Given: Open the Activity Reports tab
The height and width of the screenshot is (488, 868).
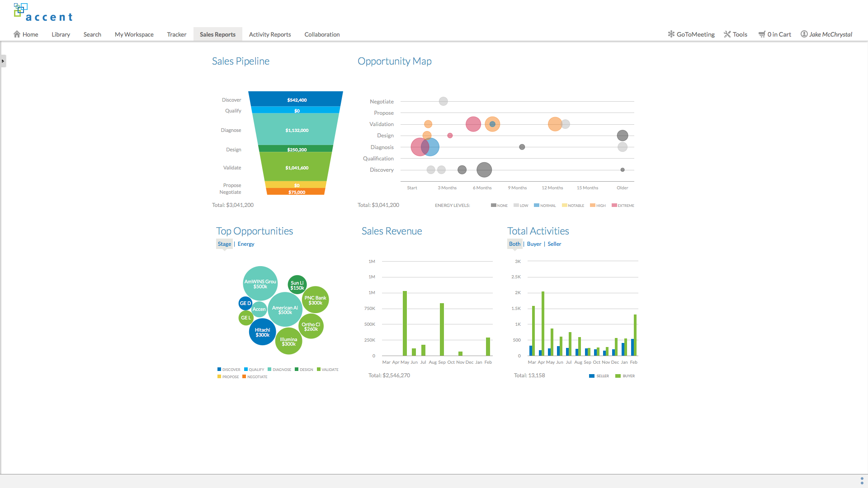Looking at the screenshot, I should tap(270, 34).
